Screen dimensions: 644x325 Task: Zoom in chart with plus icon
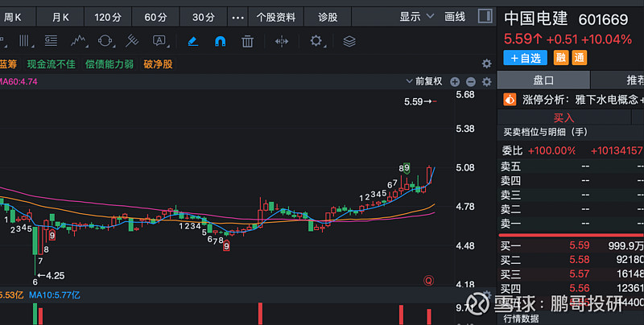(x=455, y=81)
